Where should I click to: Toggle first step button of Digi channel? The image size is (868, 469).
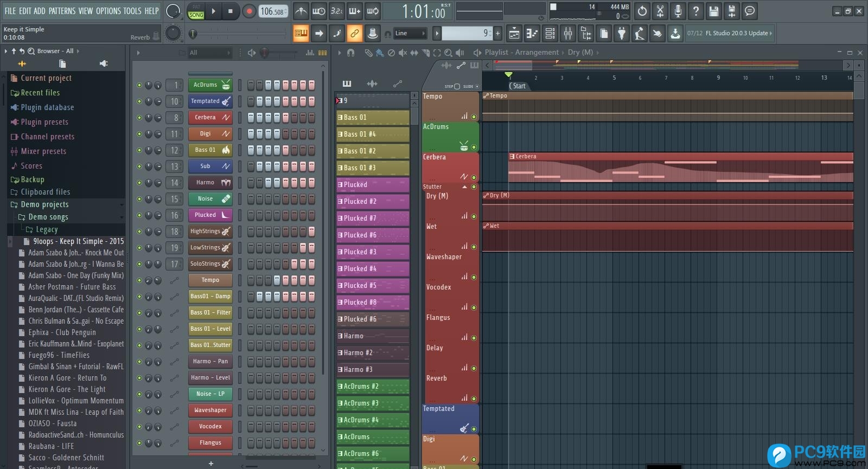pos(251,134)
